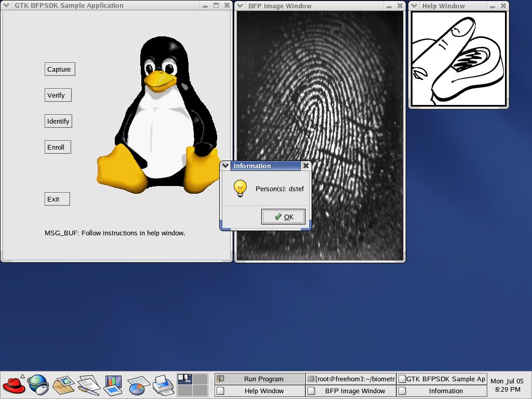This screenshot has height=399, width=532.
Task: Confirm the Information dialog with OK
Action: coord(284,217)
